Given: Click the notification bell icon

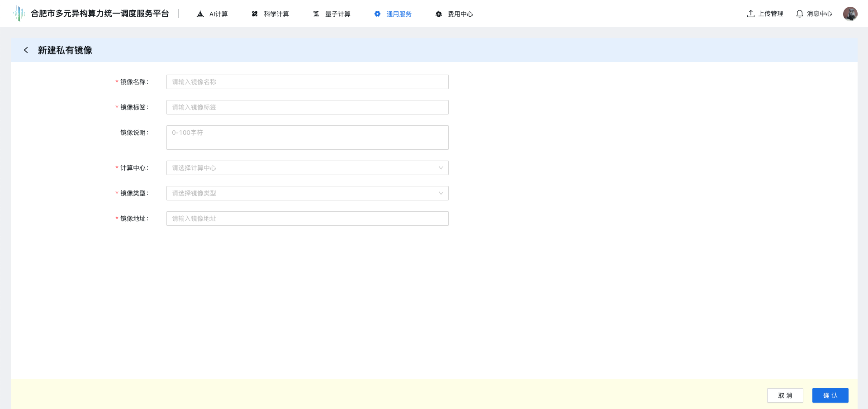Looking at the screenshot, I should (x=800, y=14).
